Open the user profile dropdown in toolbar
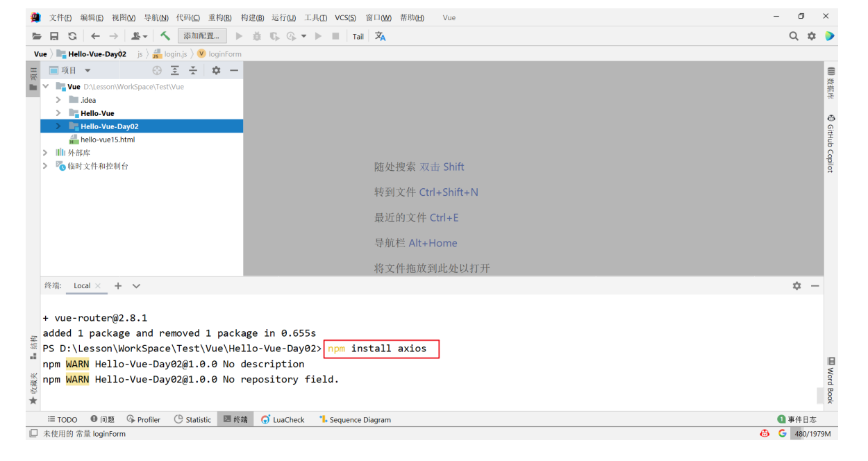Viewport: 868px width, 461px height. pyautogui.click(x=139, y=36)
